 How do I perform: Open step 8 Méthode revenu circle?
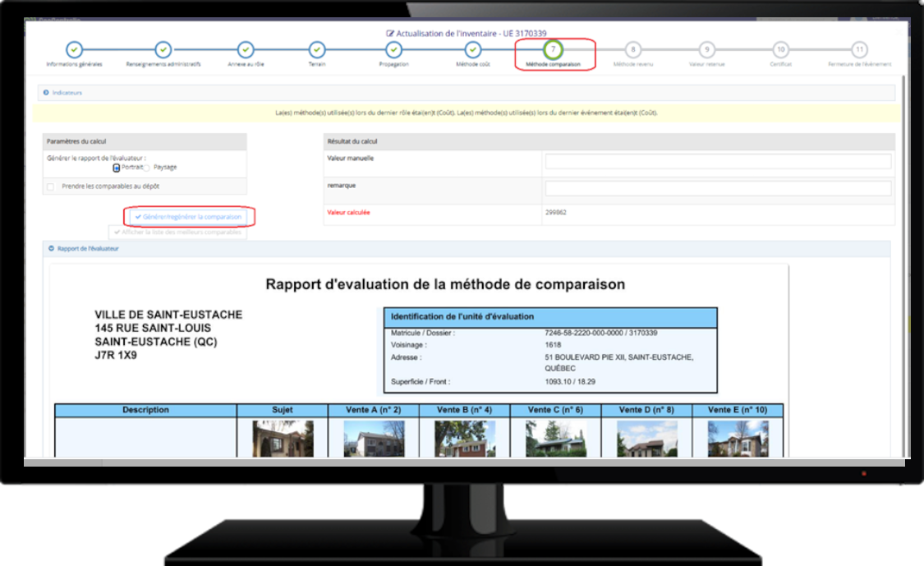point(633,49)
